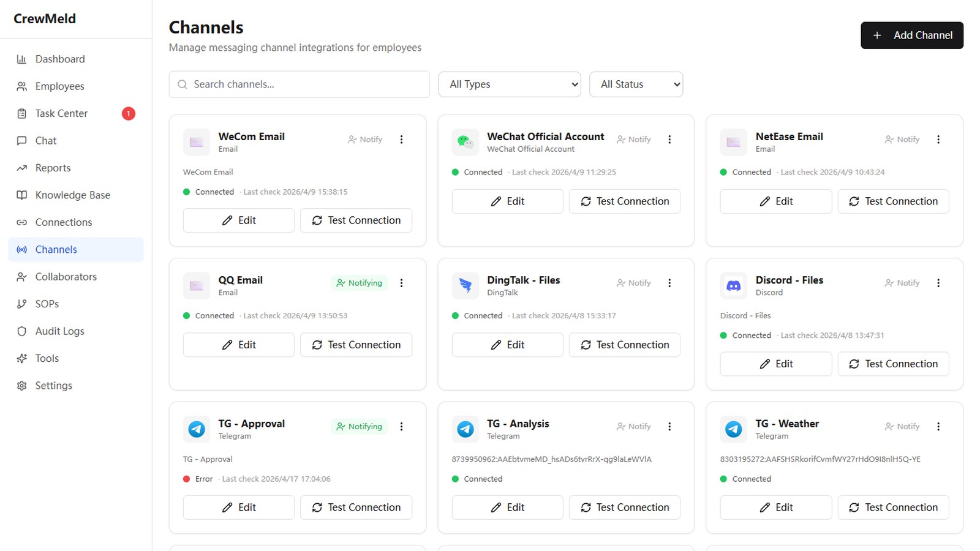Enable Notify on Discord - Files channel
Viewport: 980px width, 551px height.
click(902, 283)
